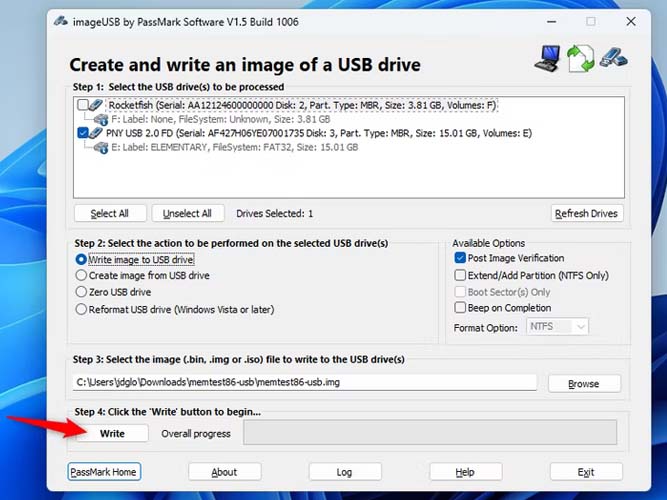Check the Rocketfish drive checkbox
667x500 pixels.
(x=81, y=105)
